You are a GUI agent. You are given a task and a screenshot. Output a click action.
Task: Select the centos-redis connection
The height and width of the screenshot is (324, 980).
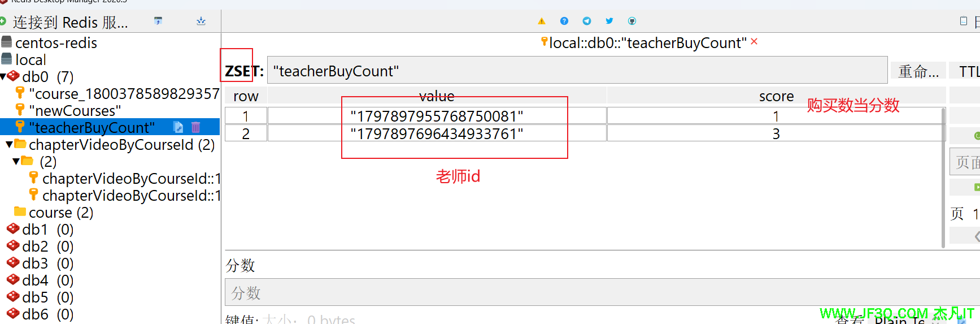(56, 43)
